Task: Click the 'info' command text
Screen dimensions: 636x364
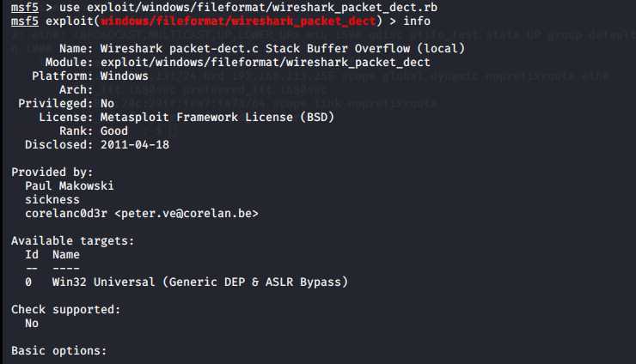Action: pos(417,21)
